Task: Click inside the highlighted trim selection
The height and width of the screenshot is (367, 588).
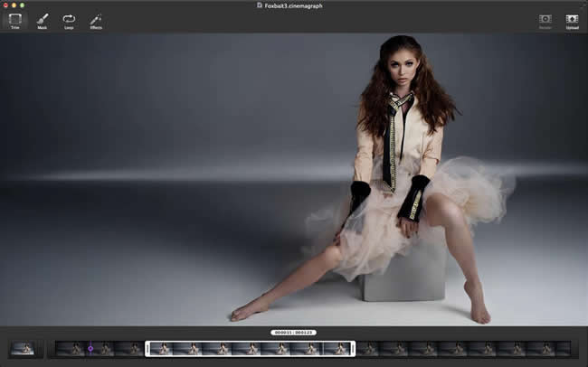Action: 249,348
